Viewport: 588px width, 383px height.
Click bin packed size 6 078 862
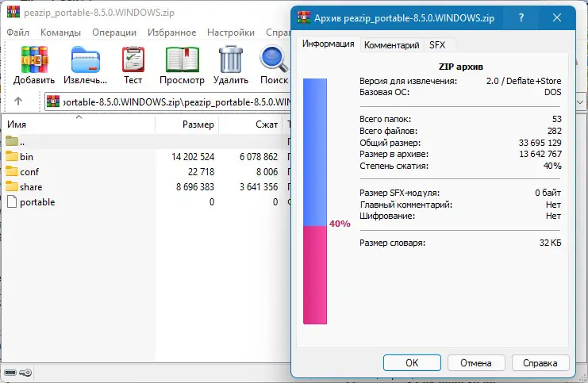[259, 157]
